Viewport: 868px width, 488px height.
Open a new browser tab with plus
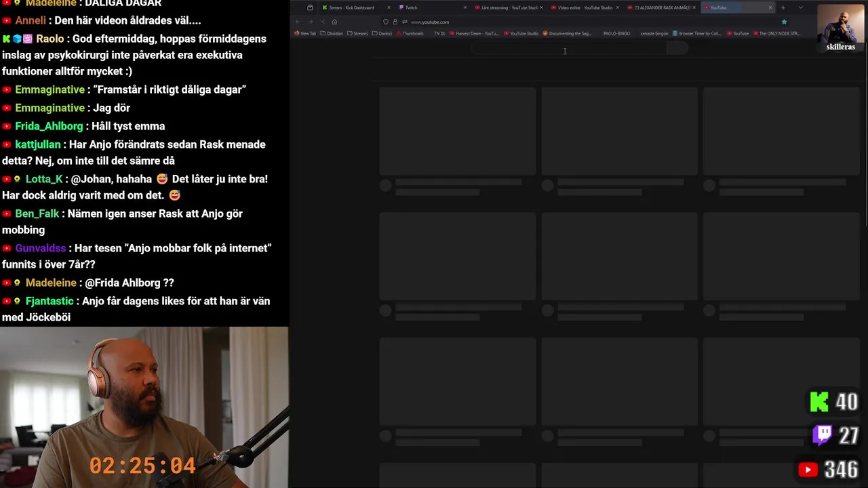tap(783, 7)
